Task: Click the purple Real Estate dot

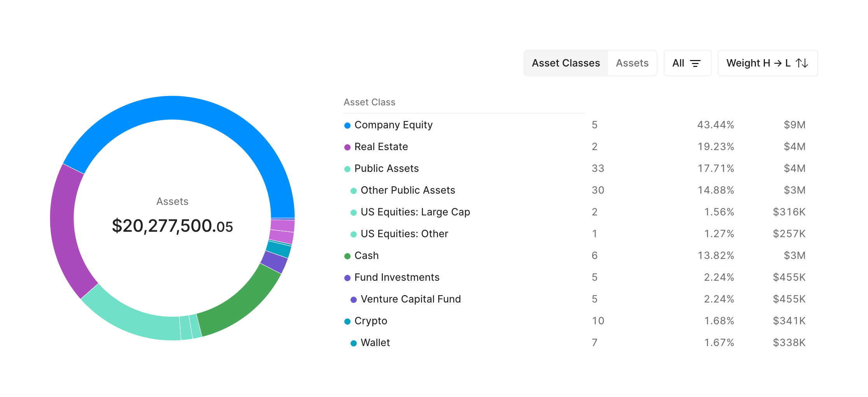Action: (x=347, y=147)
